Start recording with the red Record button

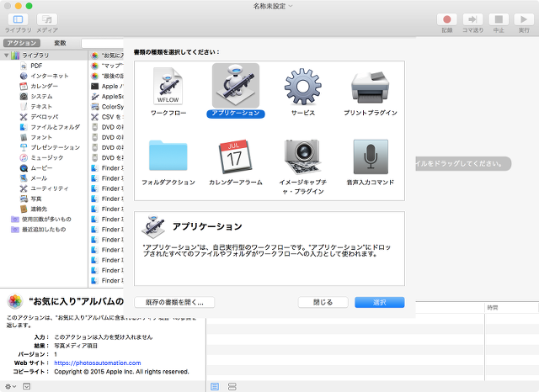click(x=447, y=19)
